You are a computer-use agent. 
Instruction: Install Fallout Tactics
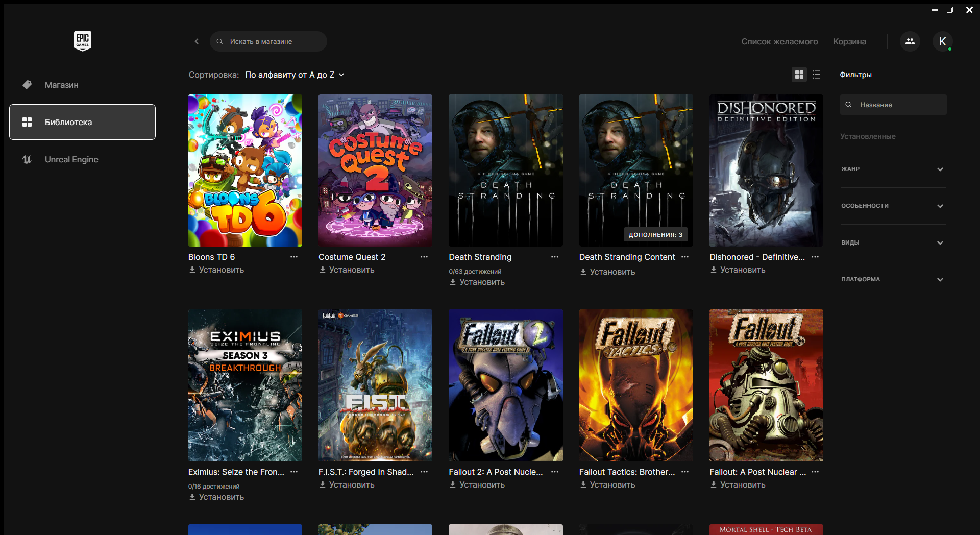[607, 484]
